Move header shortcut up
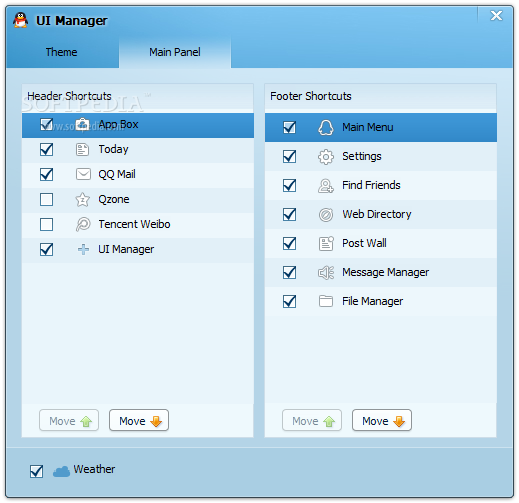 [x=69, y=421]
